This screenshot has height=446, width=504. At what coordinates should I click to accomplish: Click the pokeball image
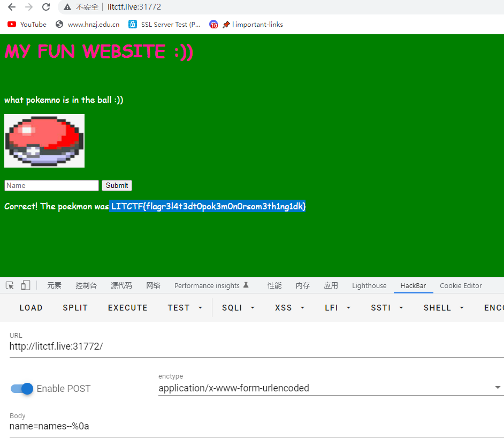44,141
